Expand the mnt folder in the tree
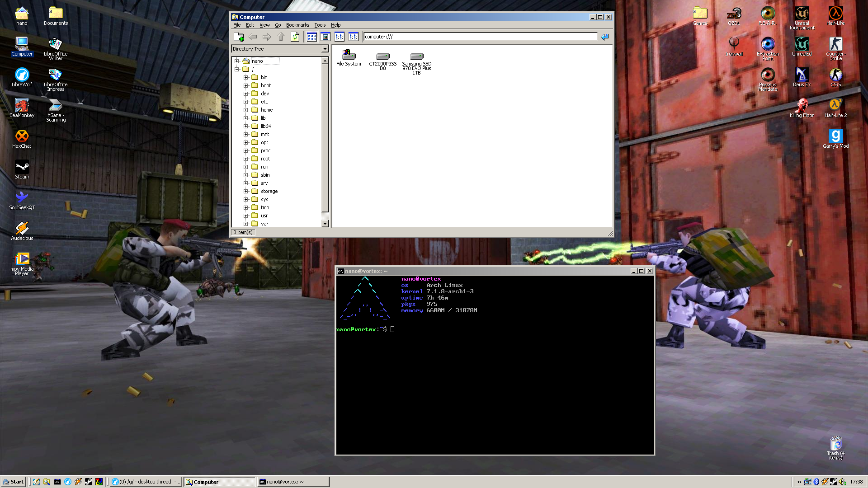The image size is (868, 488). tap(246, 134)
